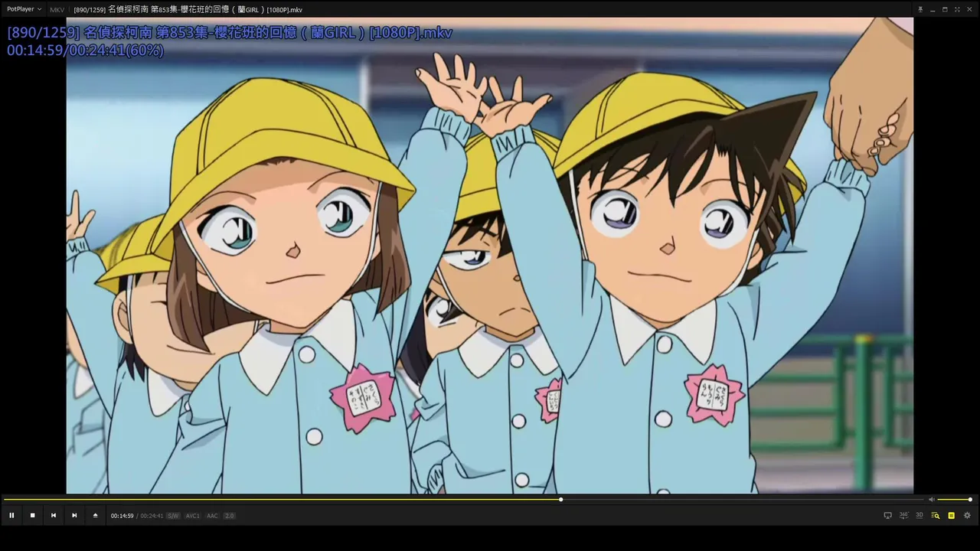This screenshot has width=980, height=551.
Task: Open the PotPlayer main menu dropdown
Action: tap(24, 9)
